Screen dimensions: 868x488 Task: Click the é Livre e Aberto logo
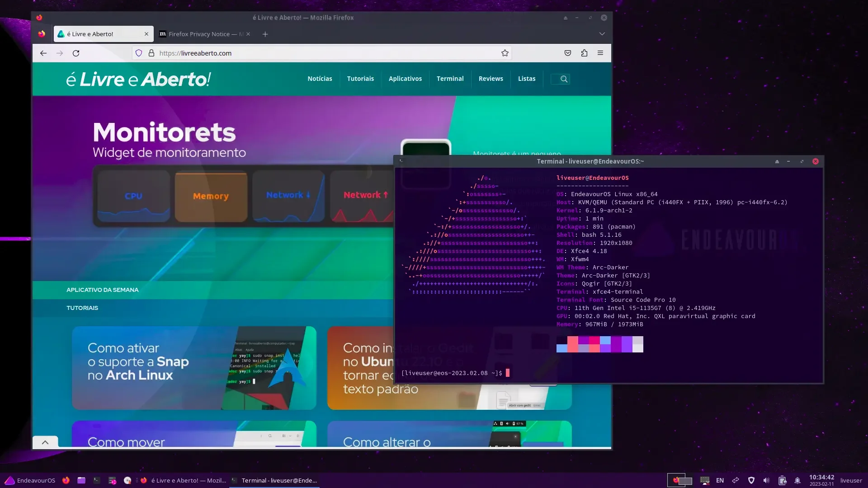pos(138,79)
